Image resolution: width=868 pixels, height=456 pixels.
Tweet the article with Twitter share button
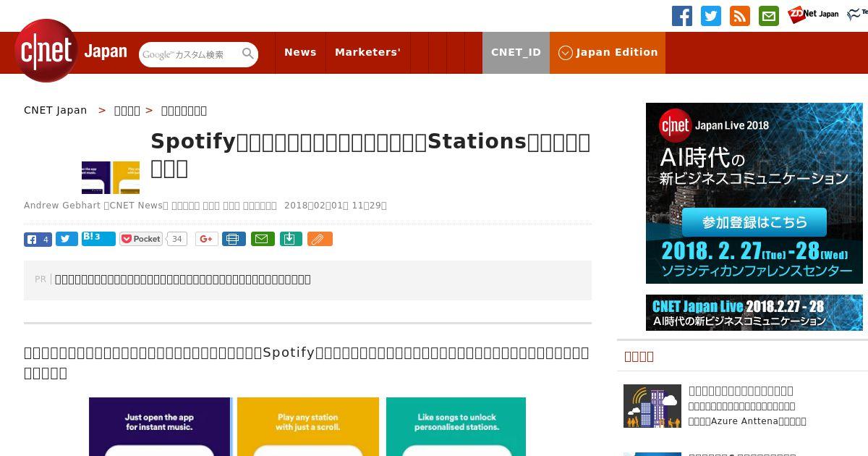(x=67, y=239)
